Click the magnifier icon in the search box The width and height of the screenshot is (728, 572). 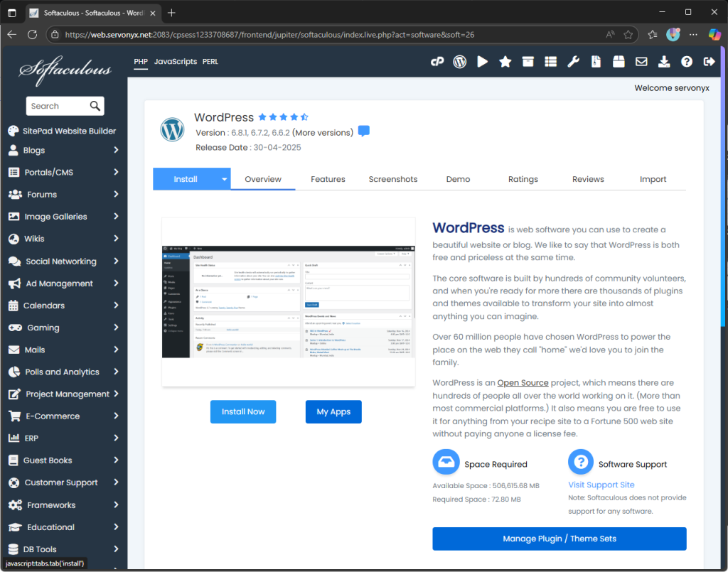(95, 107)
